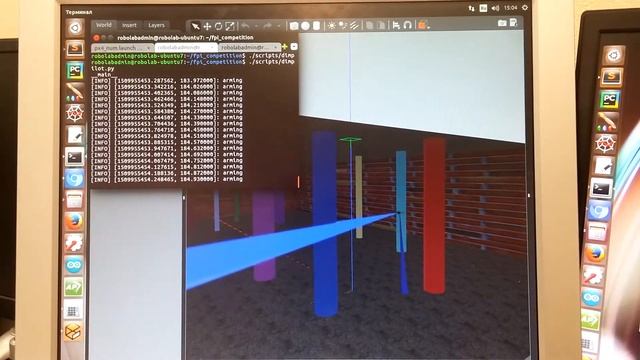Open the orange change-view-angle tool

point(422,25)
